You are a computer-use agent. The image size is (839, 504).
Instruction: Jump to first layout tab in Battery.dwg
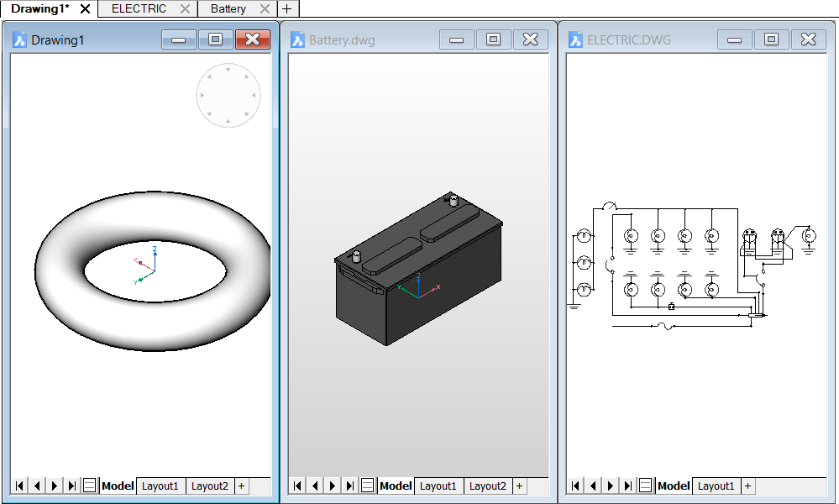(x=297, y=486)
